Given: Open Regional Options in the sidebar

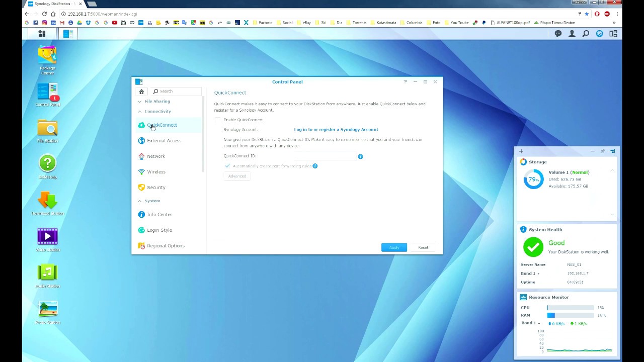Looking at the screenshot, I should tap(169, 246).
